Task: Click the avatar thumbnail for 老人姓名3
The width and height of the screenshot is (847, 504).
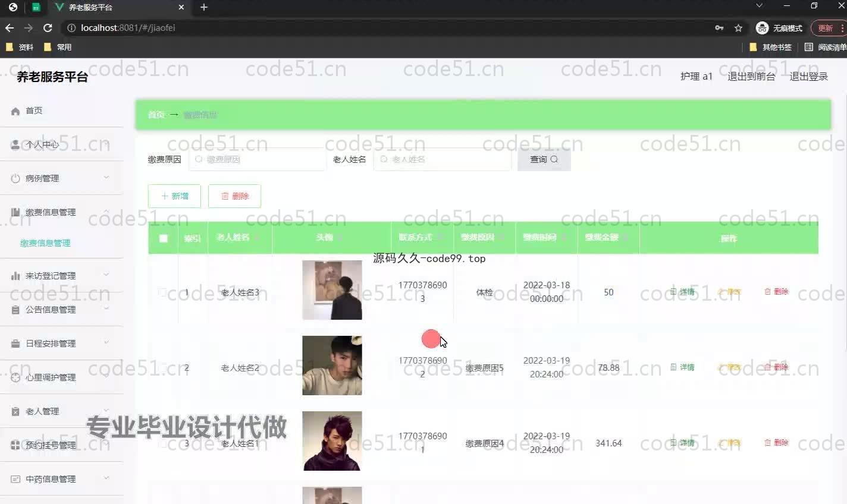Action: coord(332,290)
